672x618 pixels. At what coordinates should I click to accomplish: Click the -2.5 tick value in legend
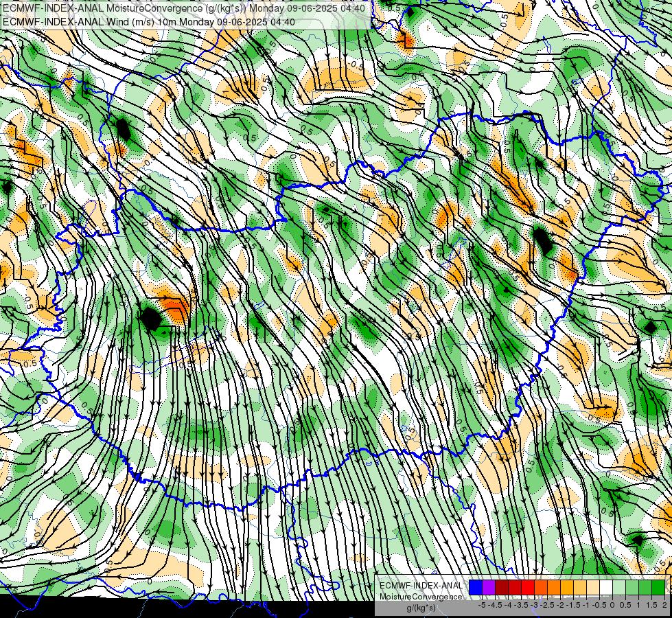pos(547,605)
